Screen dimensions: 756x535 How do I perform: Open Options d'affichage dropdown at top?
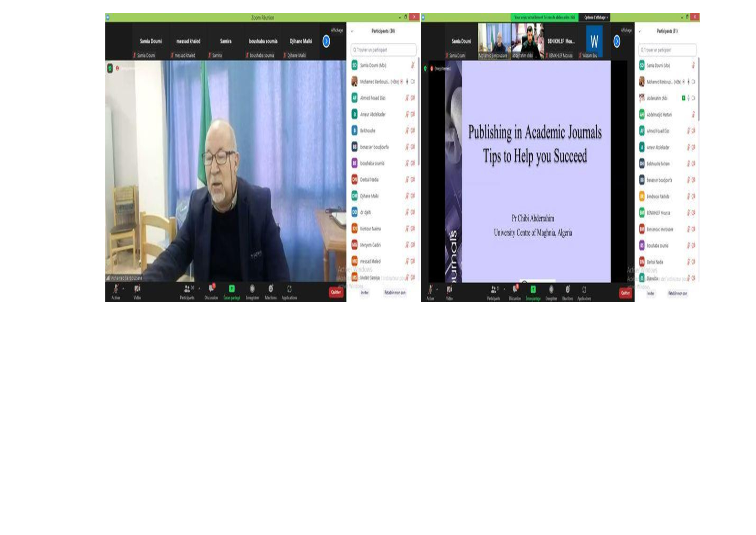coord(596,17)
